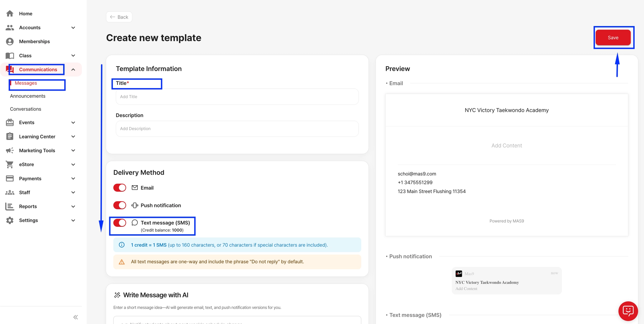Click the Reports chart icon
The height and width of the screenshot is (324, 644).
(10, 206)
